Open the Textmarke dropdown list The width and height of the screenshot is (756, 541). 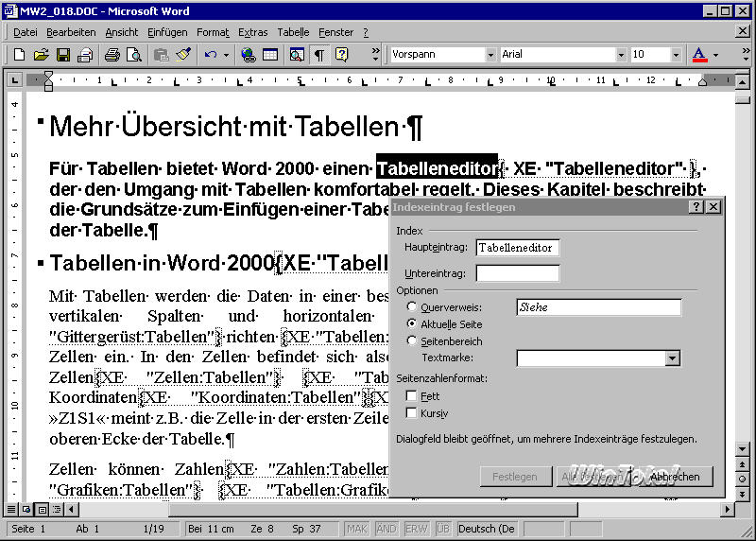[673, 358]
